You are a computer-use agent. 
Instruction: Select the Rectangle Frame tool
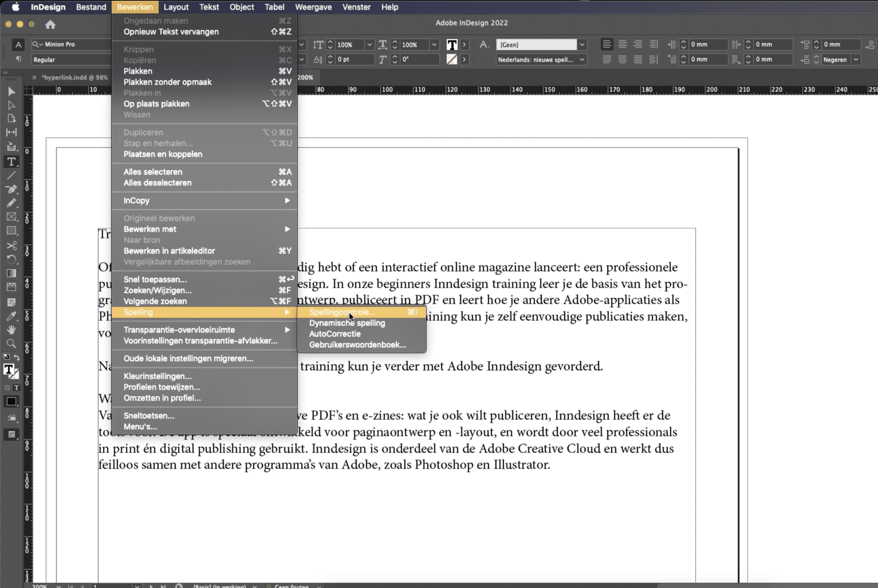click(11, 217)
